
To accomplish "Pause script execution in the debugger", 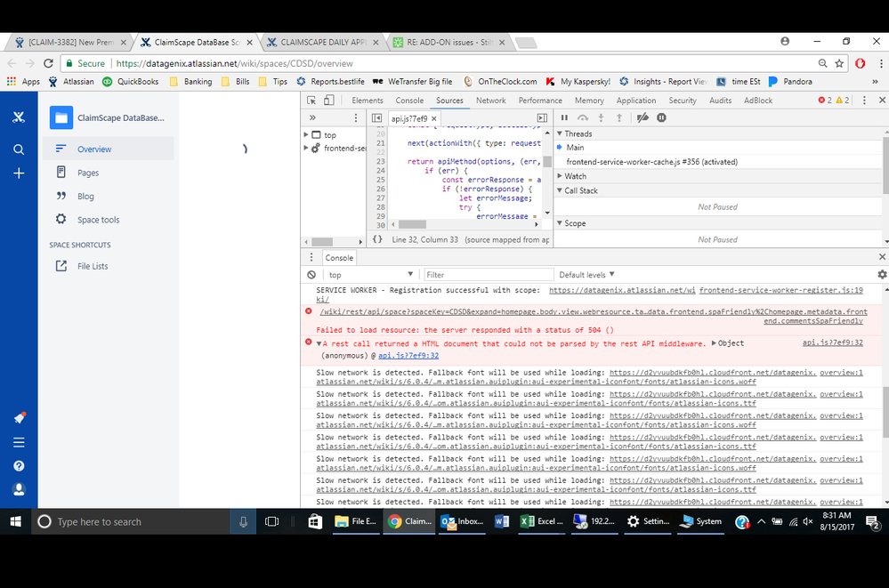I will (564, 118).
